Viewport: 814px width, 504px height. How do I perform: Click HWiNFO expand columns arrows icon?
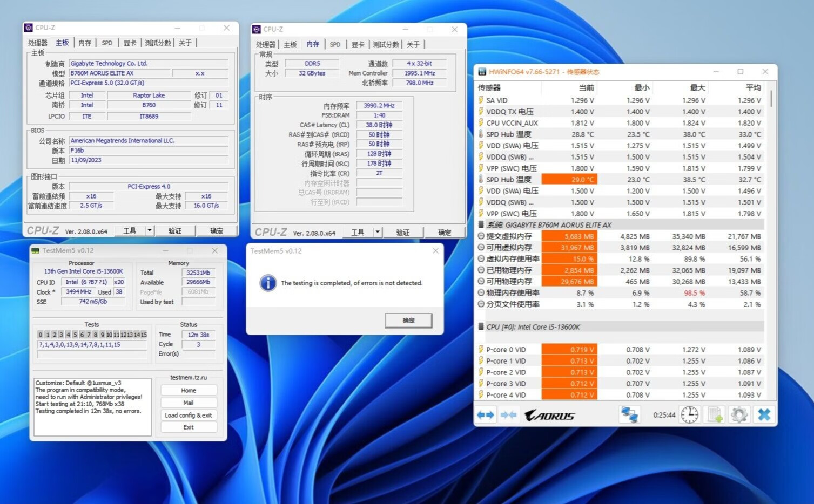pos(486,415)
